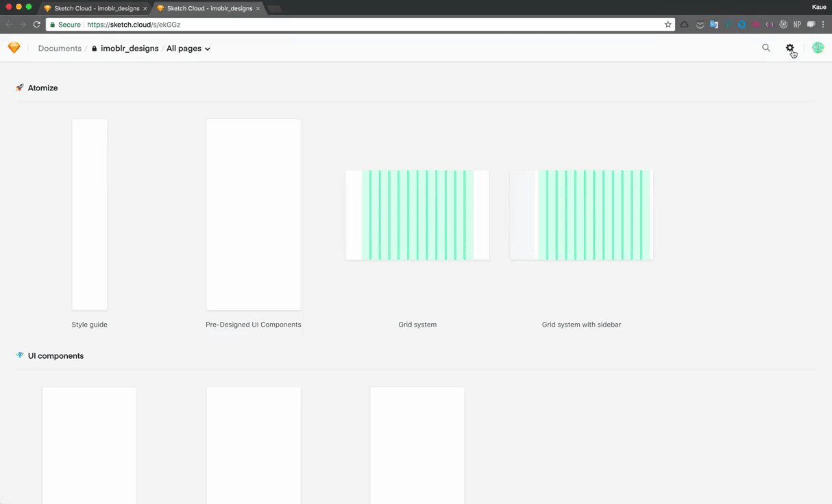The image size is (832, 504).
Task: Open the imoblr_designs document link
Action: (130, 48)
